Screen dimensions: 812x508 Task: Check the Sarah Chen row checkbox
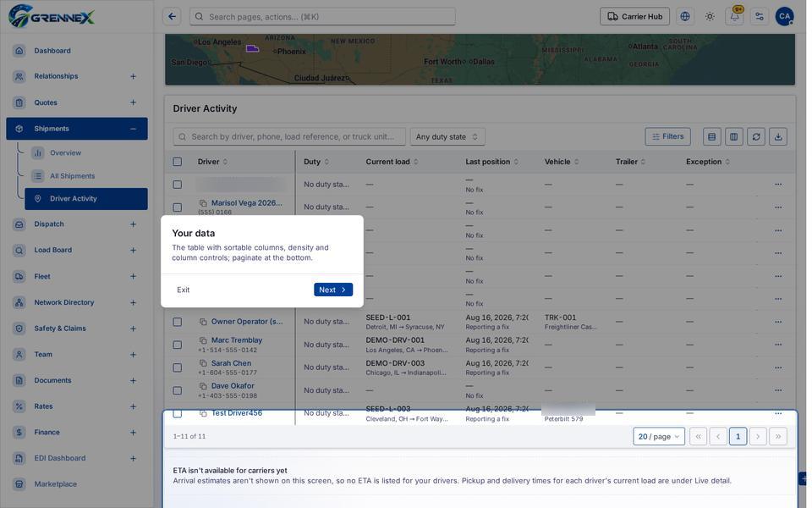(x=177, y=367)
